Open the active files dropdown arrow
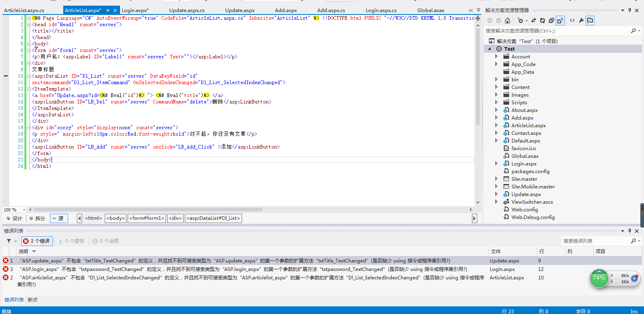The height and width of the screenshot is (314, 644). pos(478,10)
